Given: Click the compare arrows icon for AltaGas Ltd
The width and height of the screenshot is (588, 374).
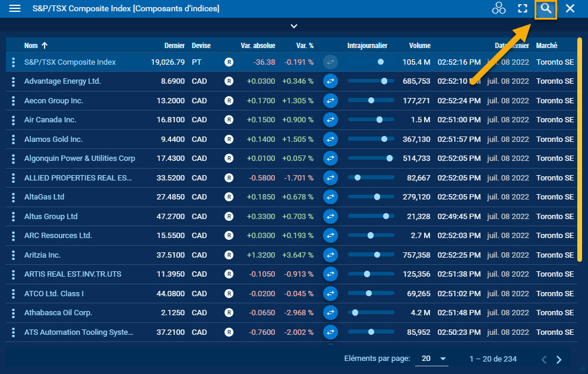Looking at the screenshot, I should pyautogui.click(x=330, y=196).
